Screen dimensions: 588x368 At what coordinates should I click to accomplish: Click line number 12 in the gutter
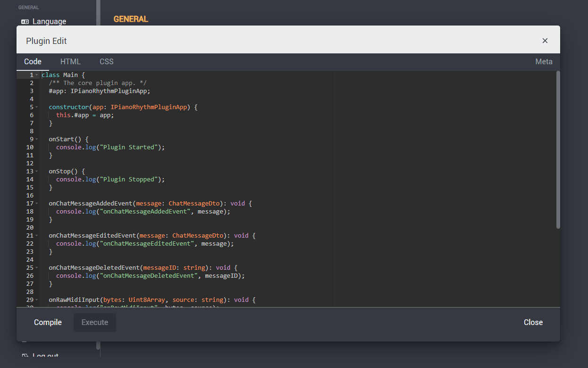click(30, 163)
